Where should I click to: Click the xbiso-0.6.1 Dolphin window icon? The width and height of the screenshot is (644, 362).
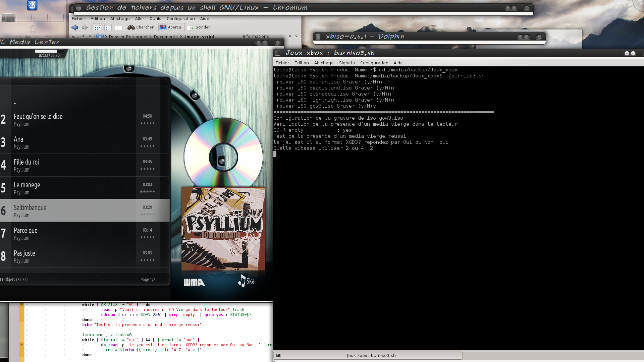[318, 37]
